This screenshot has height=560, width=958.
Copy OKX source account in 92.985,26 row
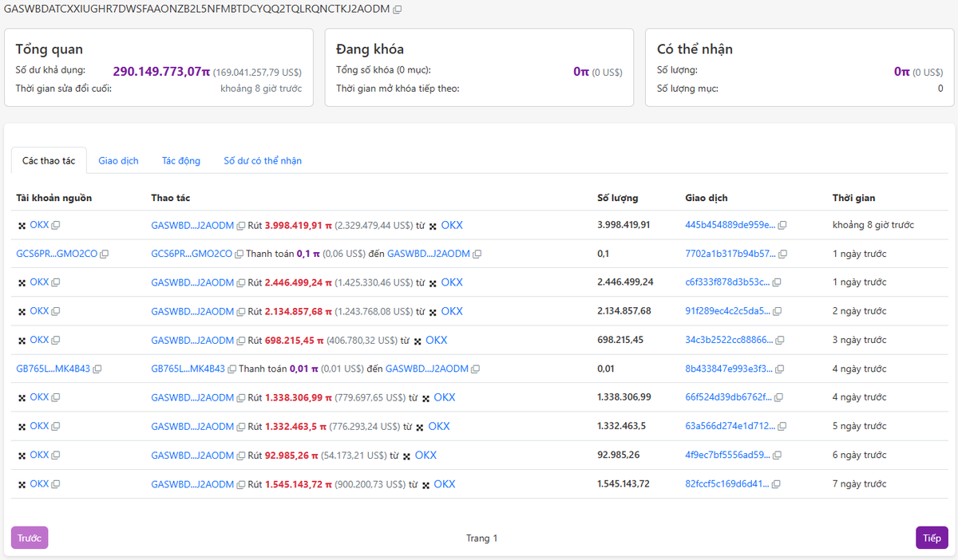tap(56, 455)
